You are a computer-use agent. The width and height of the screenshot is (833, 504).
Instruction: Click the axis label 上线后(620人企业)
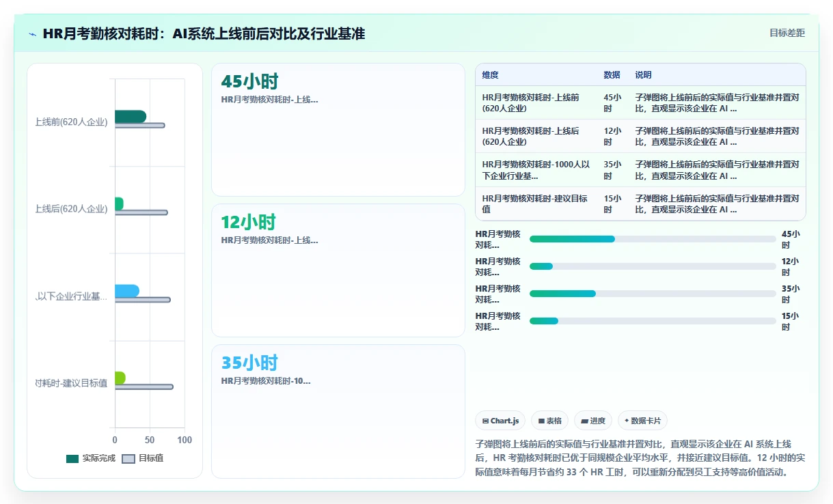click(71, 209)
